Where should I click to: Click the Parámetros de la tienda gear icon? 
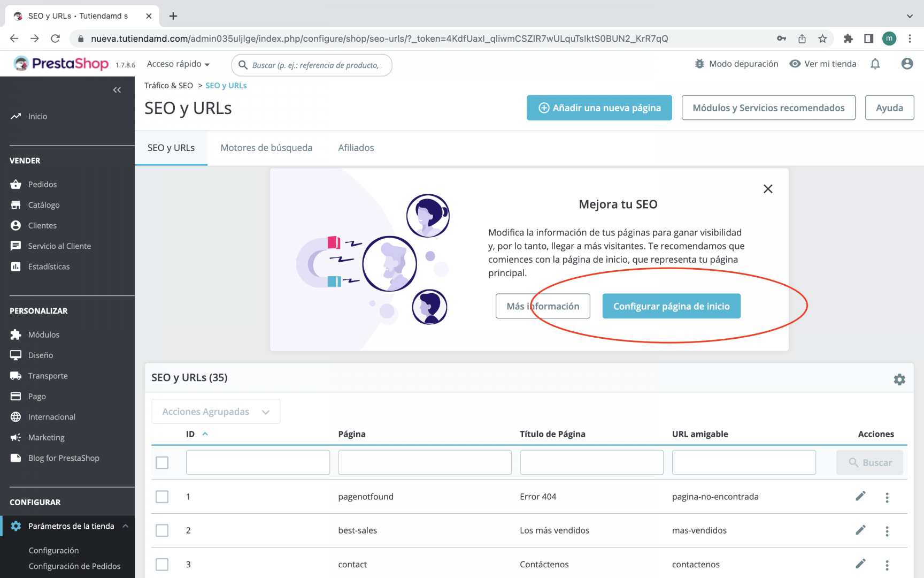coord(16,526)
